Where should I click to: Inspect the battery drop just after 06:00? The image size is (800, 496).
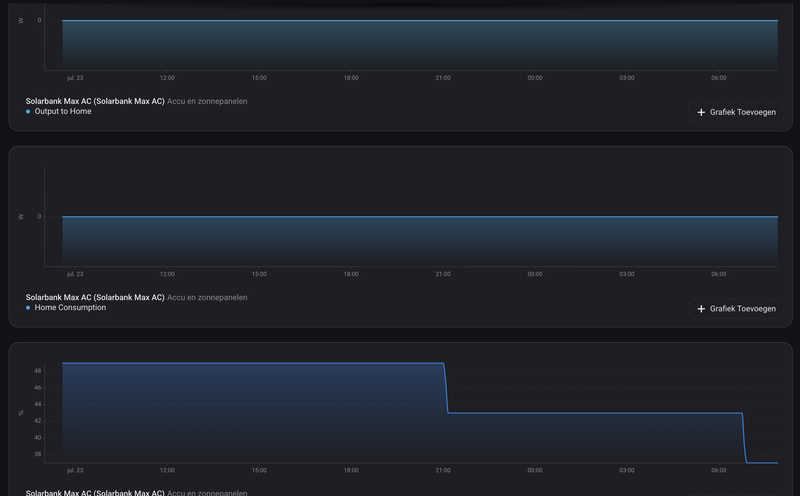[x=744, y=438]
